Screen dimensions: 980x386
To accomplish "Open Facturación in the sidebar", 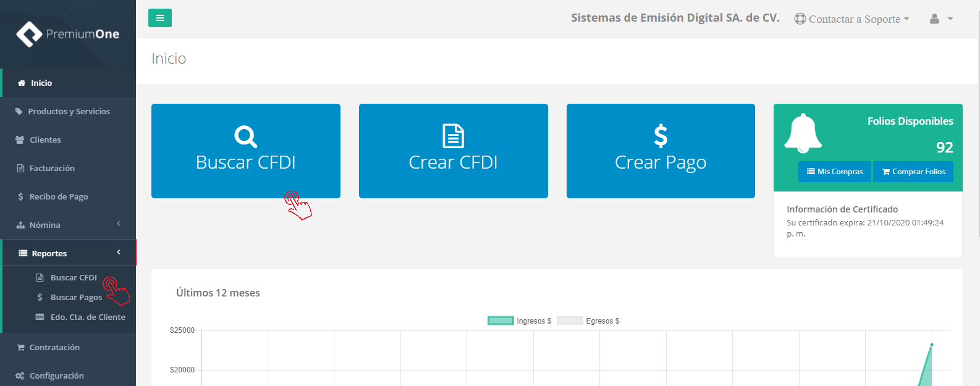I will (x=68, y=168).
